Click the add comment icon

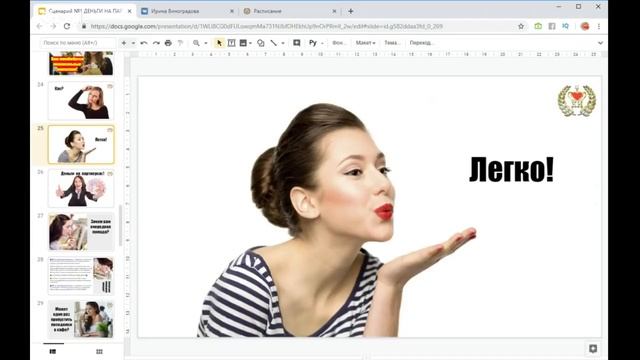tap(297, 43)
